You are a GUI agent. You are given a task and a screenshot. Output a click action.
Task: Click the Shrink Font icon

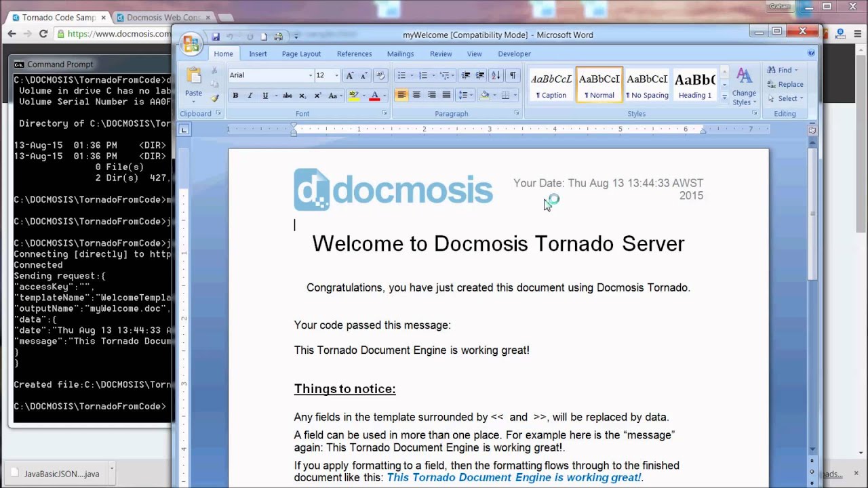[363, 75]
